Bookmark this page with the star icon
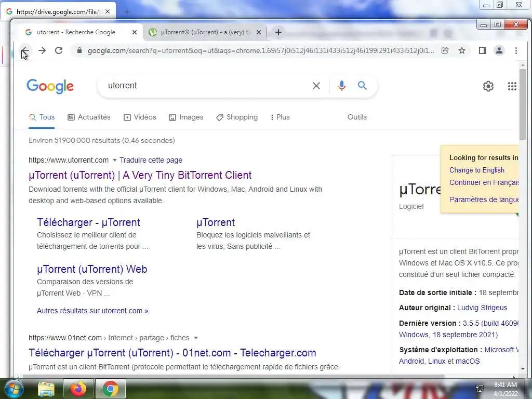This screenshot has height=399, width=532. coord(462,50)
